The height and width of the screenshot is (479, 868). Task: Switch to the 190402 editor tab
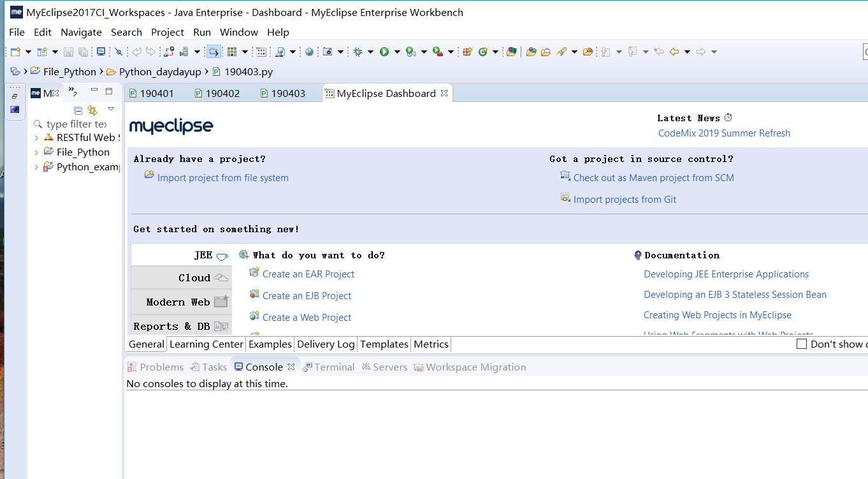pyautogui.click(x=217, y=93)
